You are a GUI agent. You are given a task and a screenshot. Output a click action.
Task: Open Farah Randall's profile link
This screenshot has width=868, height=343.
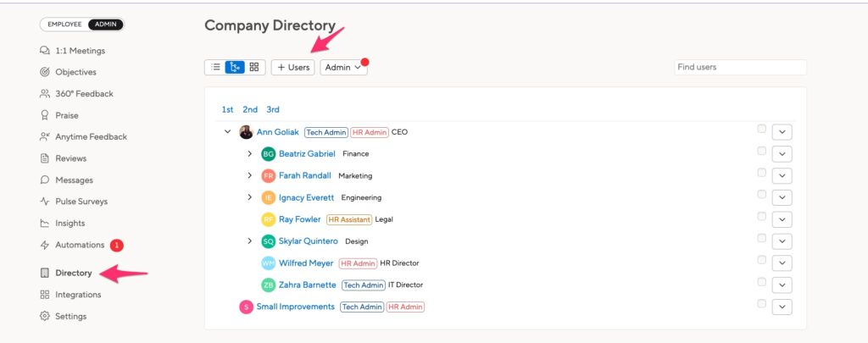[x=305, y=175]
